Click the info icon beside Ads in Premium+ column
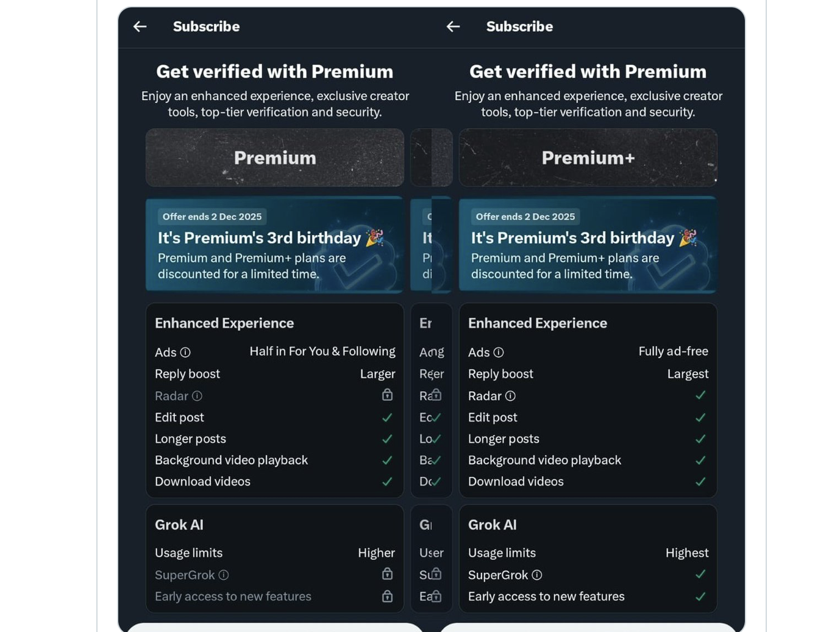The image size is (840, 632). (x=499, y=352)
